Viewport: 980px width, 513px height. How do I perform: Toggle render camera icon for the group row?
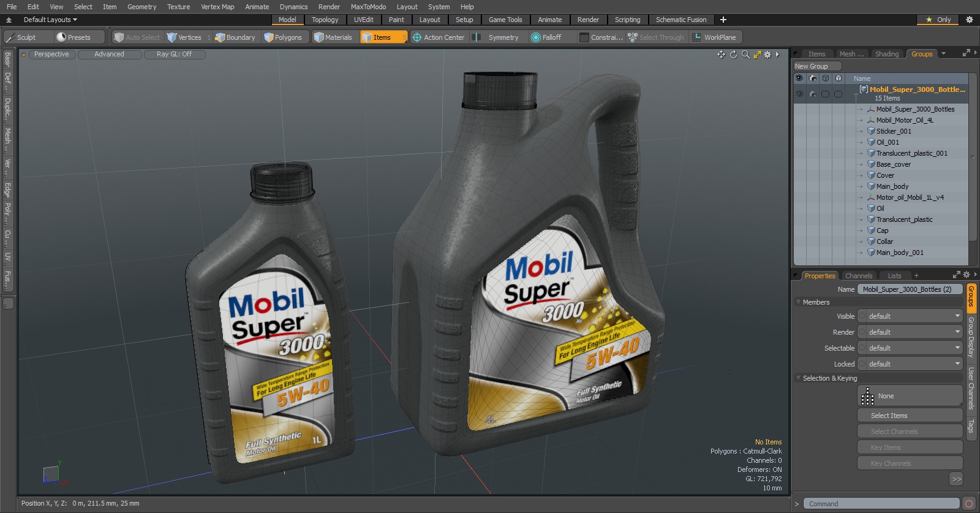pyautogui.click(x=813, y=94)
